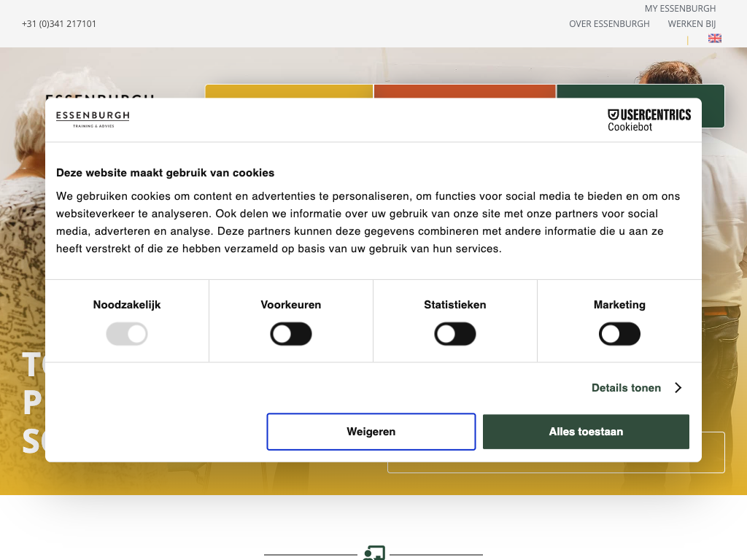
Task: Turn on the Statistieken cookies switch
Action: click(455, 335)
